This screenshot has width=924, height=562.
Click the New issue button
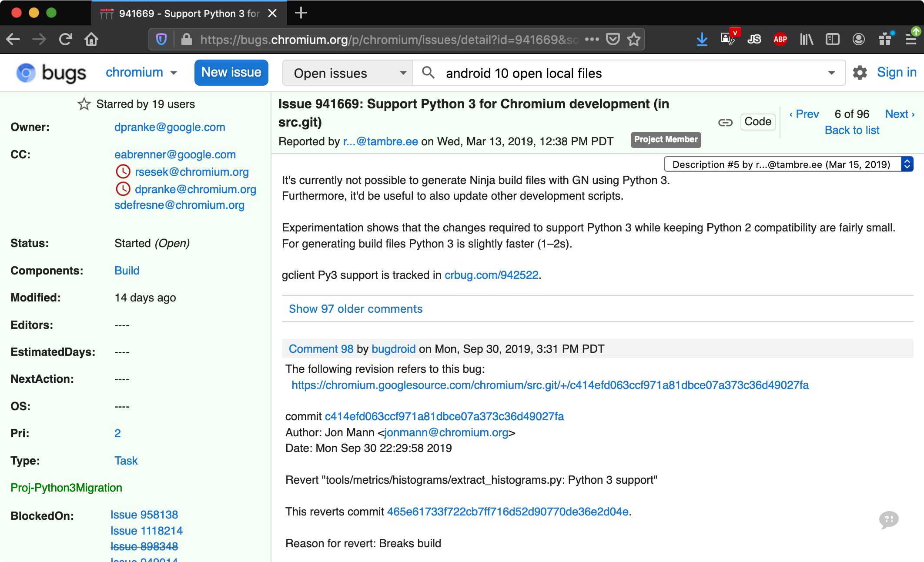231,73
